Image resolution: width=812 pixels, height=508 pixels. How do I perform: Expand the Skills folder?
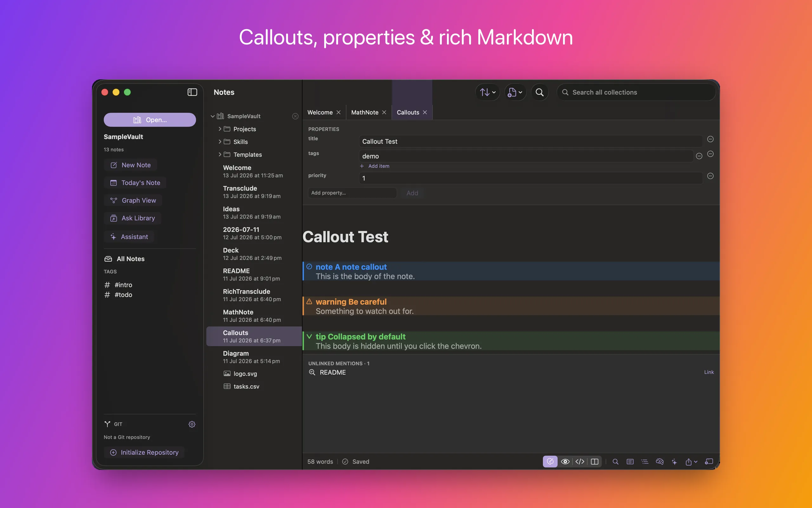(x=220, y=142)
